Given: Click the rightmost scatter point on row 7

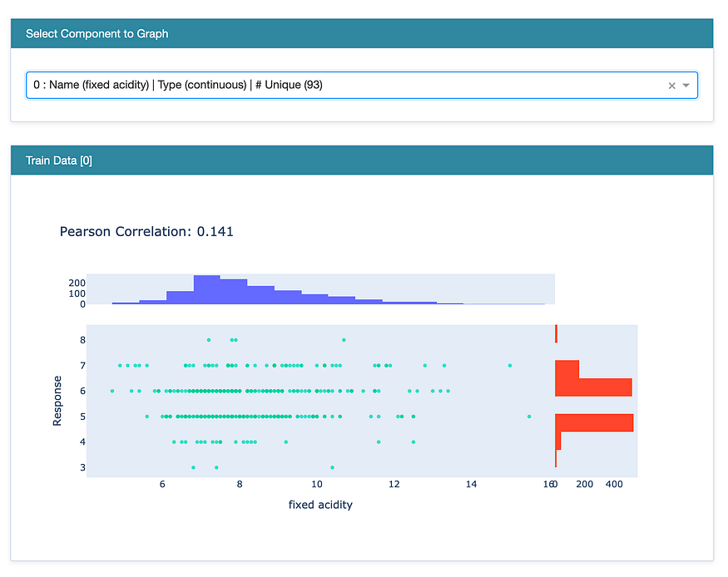Looking at the screenshot, I should pos(510,366).
